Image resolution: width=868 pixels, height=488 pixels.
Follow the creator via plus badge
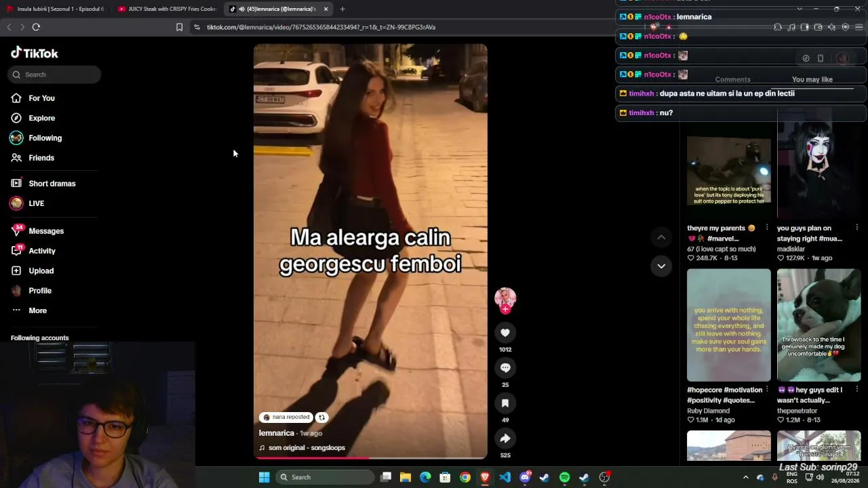[x=505, y=309]
